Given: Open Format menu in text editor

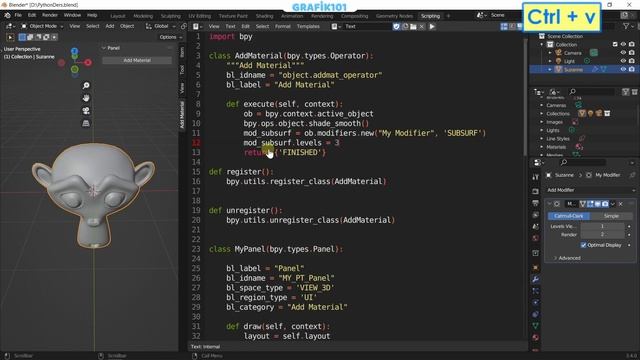Looking at the screenshot, I should (282, 27).
